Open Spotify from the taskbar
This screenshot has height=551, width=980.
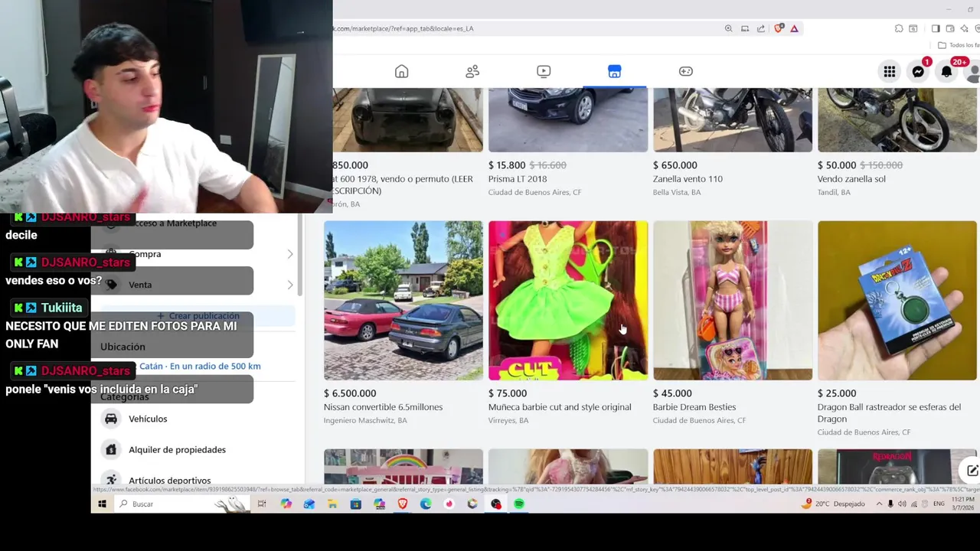click(x=519, y=504)
